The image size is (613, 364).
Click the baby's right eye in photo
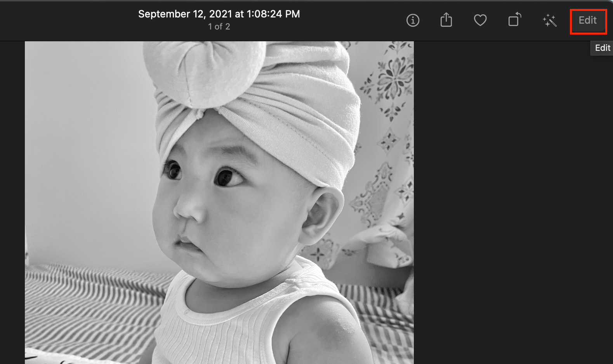click(x=173, y=170)
